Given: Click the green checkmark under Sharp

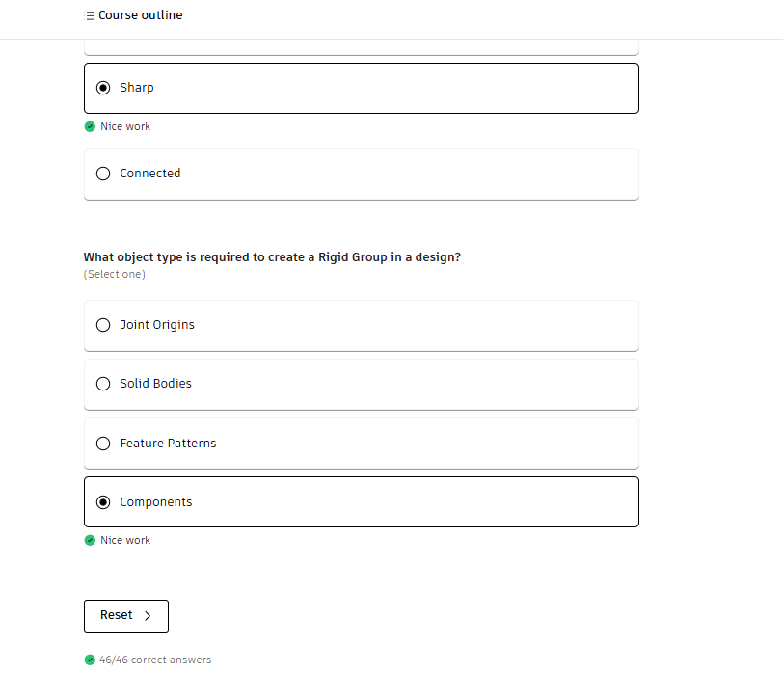Looking at the screenshot, I should click(x=90, y=127).
